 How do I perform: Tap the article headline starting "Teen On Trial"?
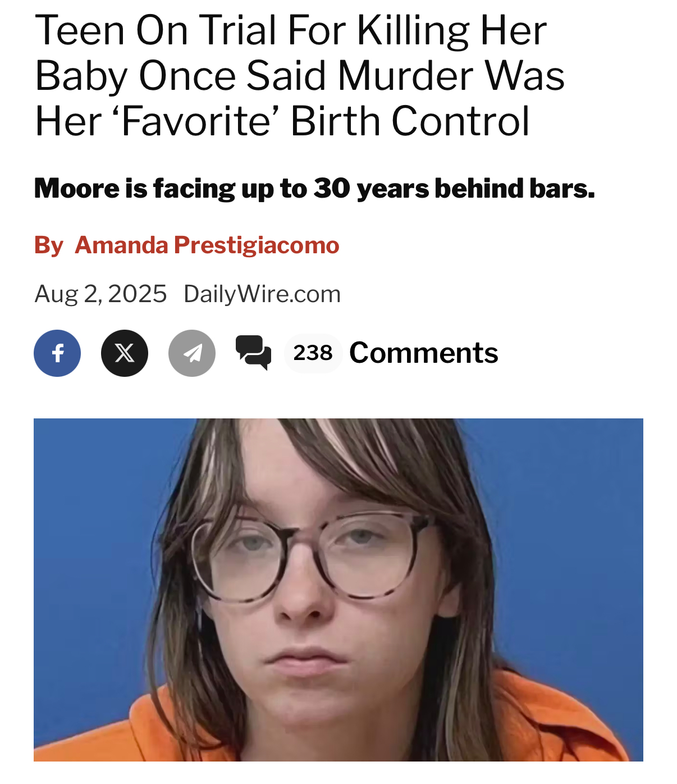299,76
